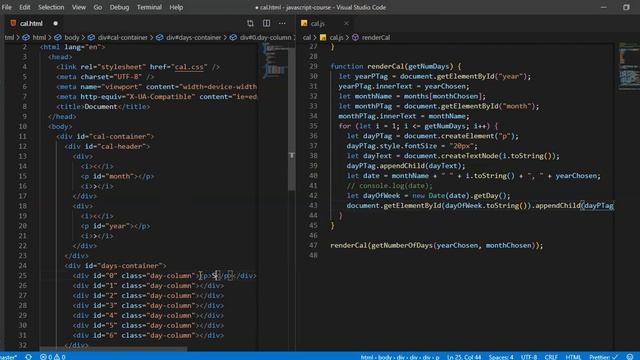
Task: Close the cal.js tab
Action: [x=346, y=24]
